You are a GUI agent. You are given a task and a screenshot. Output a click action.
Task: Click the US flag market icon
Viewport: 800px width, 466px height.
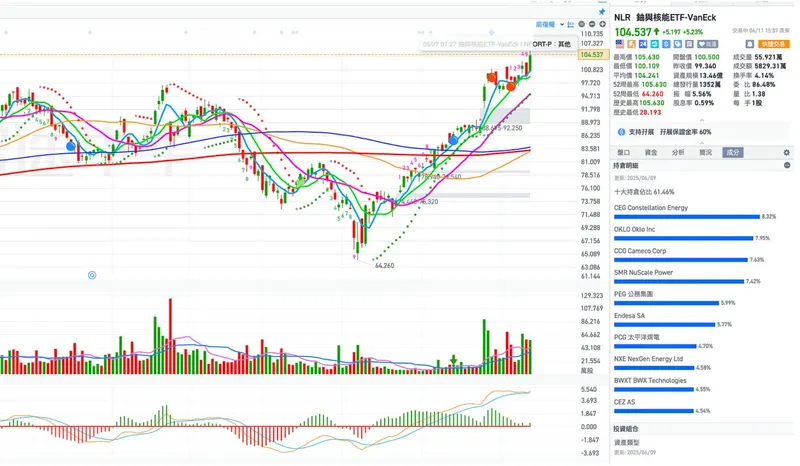click(x=619, y=44)
